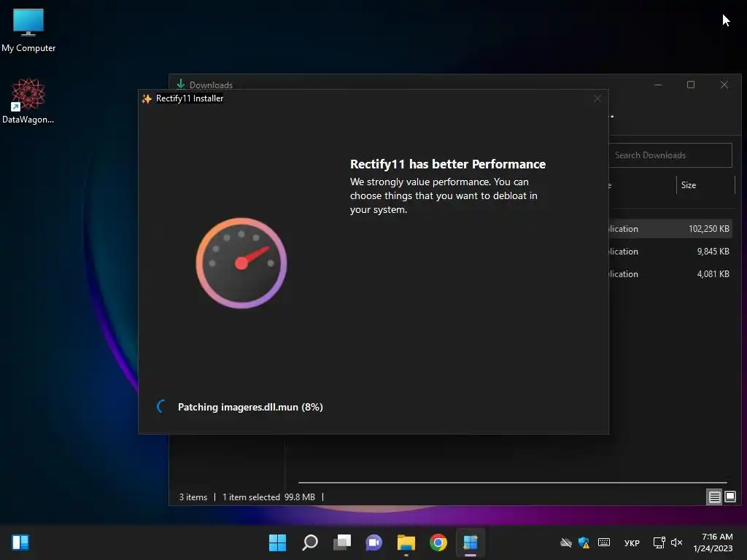747x560 pixels.
Task: Click the Rectify11 Installer title bar icon
Action: click(147, 98)
